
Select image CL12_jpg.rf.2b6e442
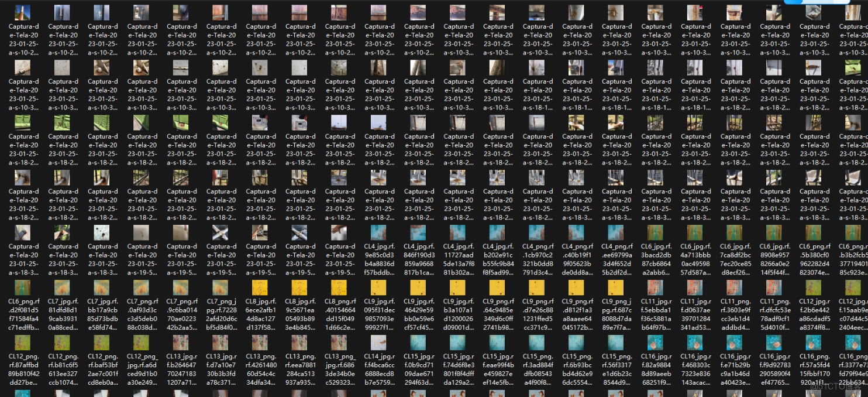[814, 288]
